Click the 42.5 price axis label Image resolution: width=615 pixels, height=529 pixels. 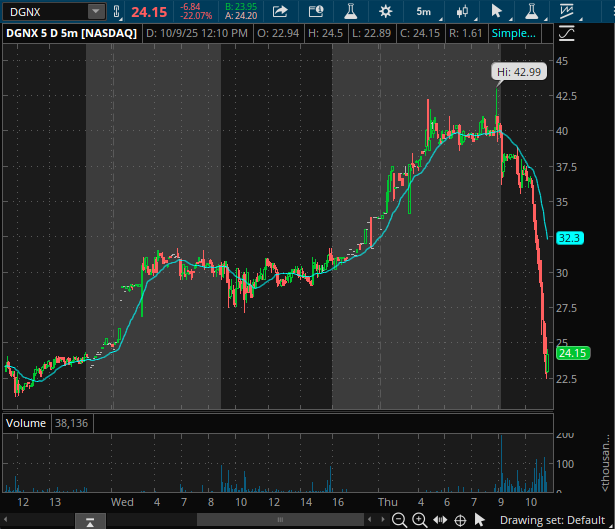point(566,96)
